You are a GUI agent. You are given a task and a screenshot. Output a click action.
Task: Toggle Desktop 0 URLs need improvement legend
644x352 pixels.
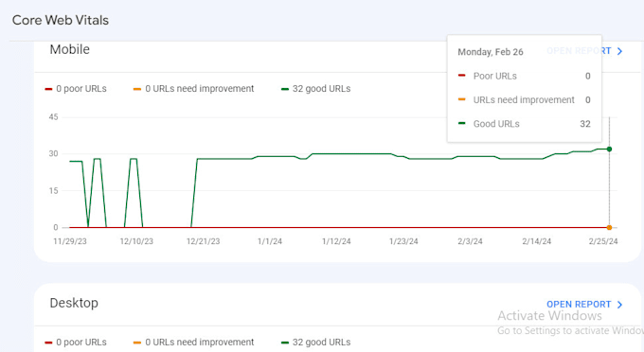tap(194, 343)
